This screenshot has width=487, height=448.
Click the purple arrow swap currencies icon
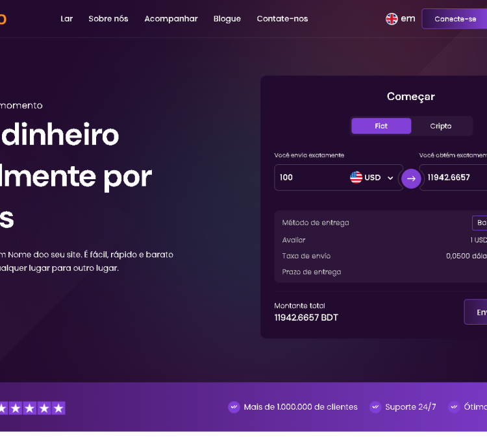pyautogui.click(x=411, y=179)
